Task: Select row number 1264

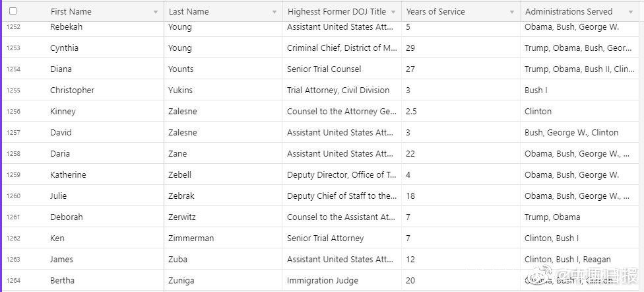Action: 13,281
